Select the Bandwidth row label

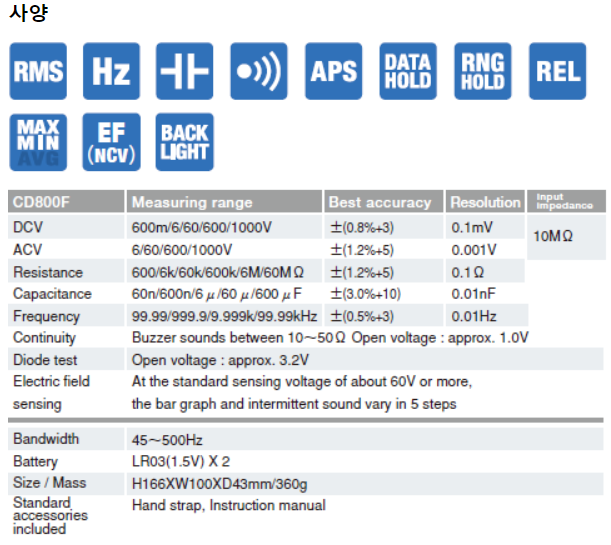pyautogui.click(x=46, y=439)
